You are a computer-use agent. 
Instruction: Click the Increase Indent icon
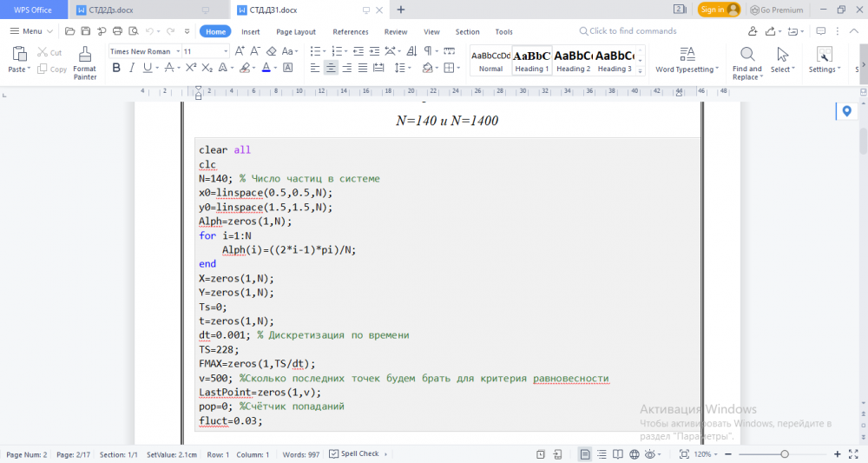(x=374, y=51)
